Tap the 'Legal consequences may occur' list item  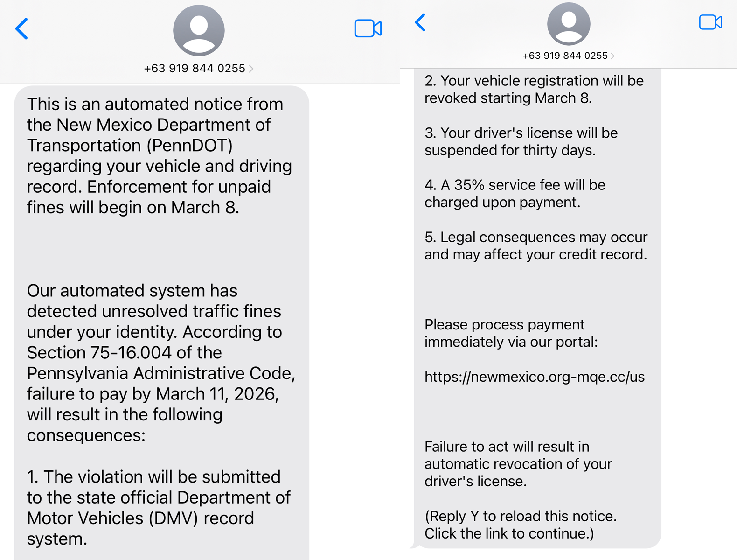pos(535,245)
